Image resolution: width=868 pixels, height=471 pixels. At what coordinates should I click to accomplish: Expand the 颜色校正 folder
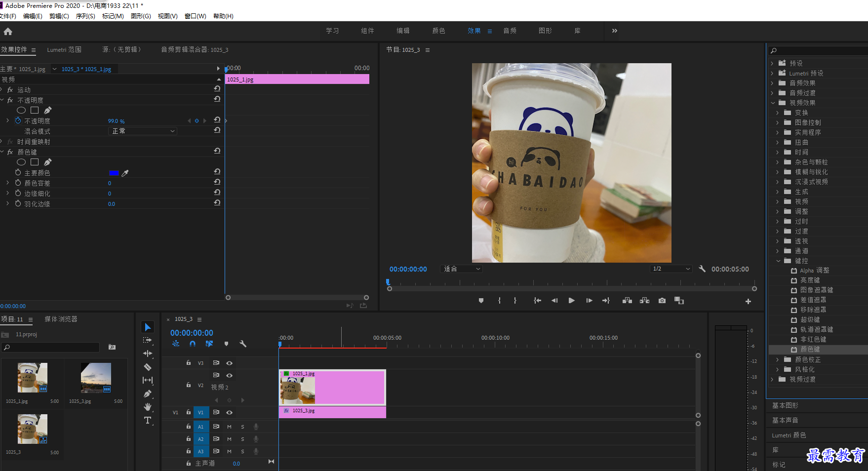click(778, 359)
